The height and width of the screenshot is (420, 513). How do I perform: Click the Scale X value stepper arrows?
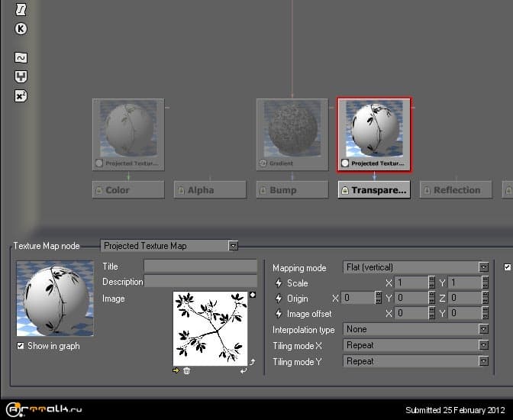pyautogui.click(x=432, y=283)
